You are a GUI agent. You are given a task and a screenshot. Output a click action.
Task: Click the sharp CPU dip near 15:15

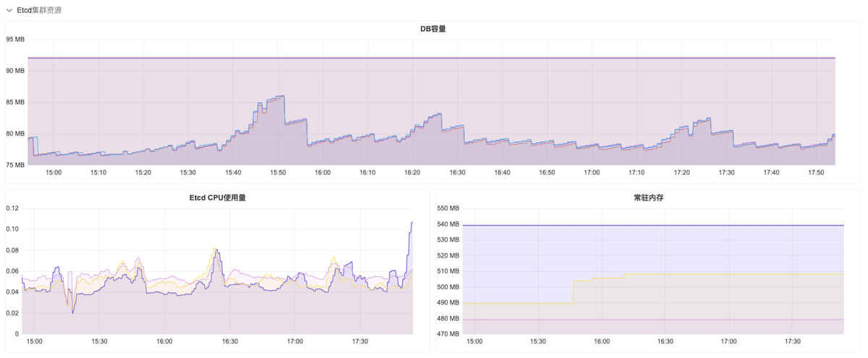73,312
